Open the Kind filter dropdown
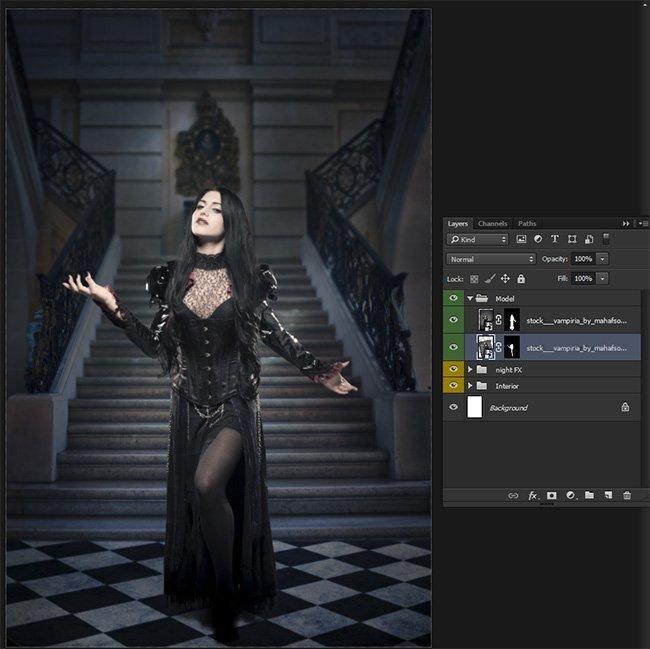The height and width of the screenshot is (649, 650). point(478,239)
